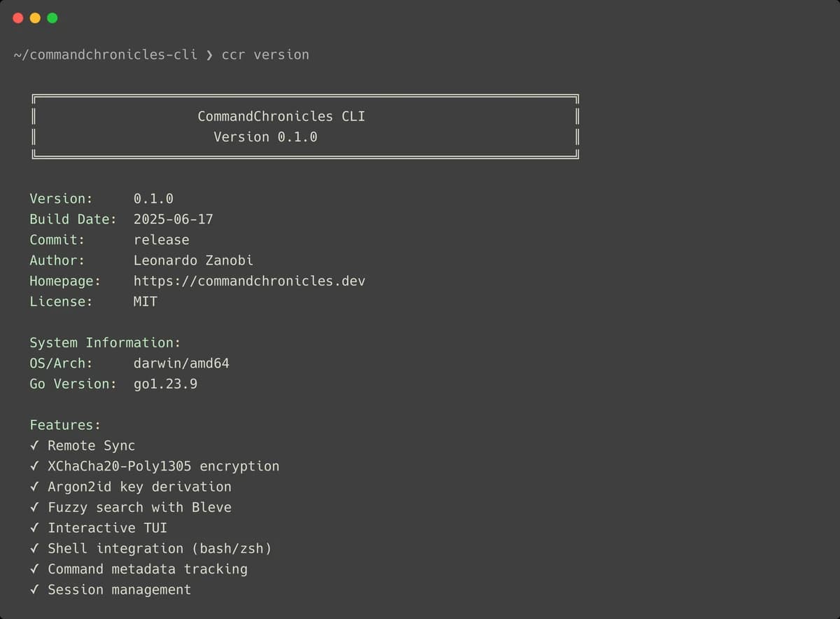Click the author name Leonardo Zanobi
The image size is (840, 619).
(x=193, y=260)
